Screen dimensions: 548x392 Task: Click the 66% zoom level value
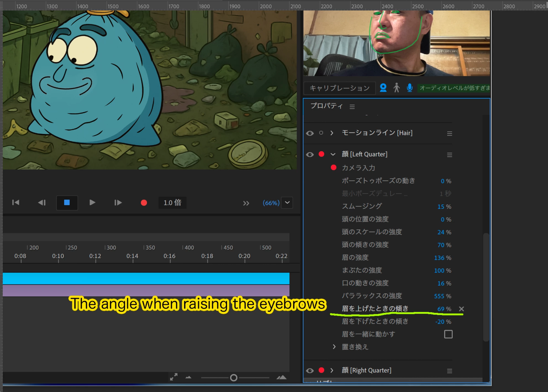[x=271, y=203]
